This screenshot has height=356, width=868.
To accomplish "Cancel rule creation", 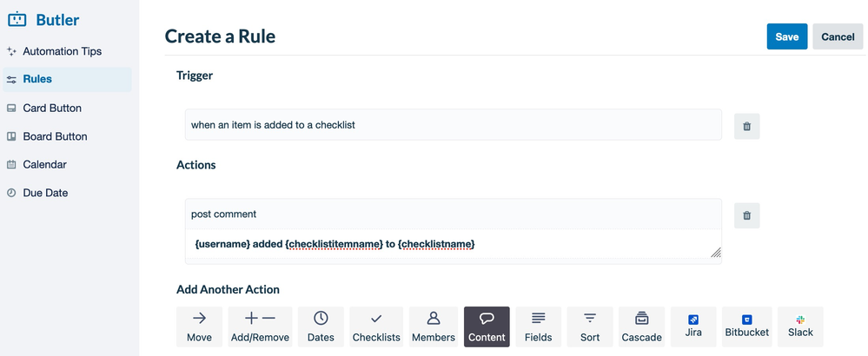I will (x=838, y=36).
